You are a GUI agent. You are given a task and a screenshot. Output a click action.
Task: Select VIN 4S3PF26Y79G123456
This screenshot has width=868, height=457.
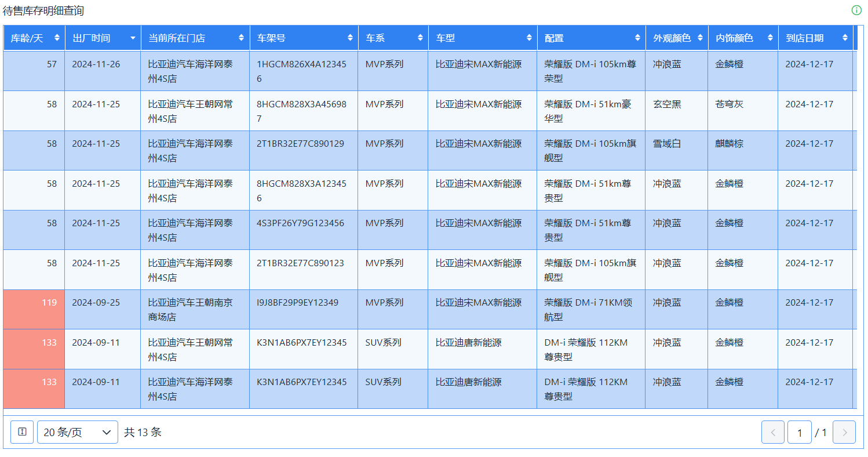tap(300, 223)
